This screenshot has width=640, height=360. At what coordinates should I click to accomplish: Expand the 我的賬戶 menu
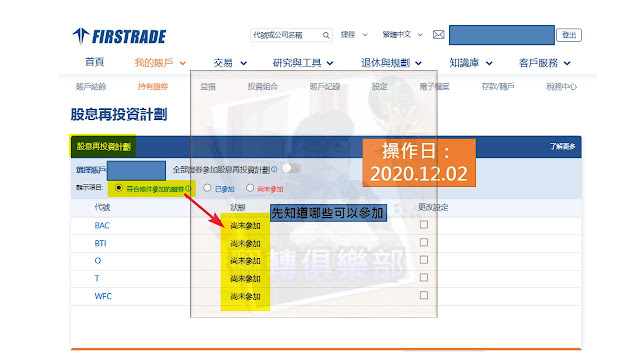coord(160,63)
